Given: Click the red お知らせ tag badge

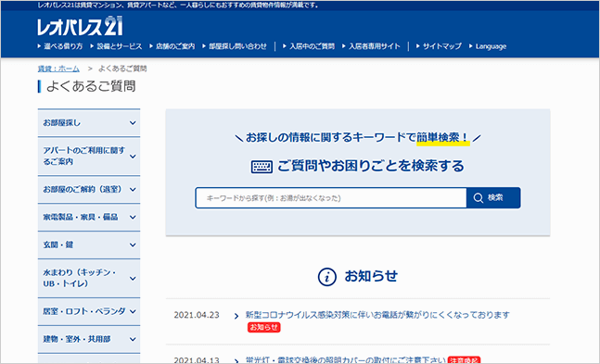Looking at the screenshot, I should coord(264,327).
